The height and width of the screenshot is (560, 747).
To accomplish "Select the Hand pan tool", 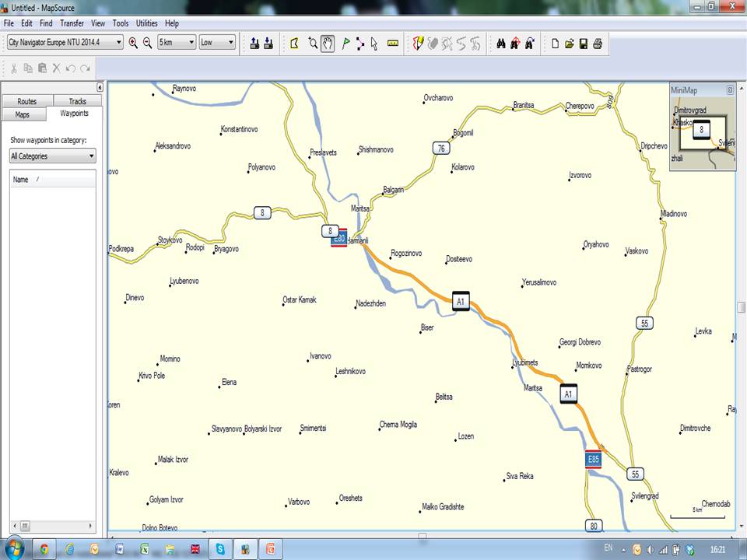I will click(328, 44).
